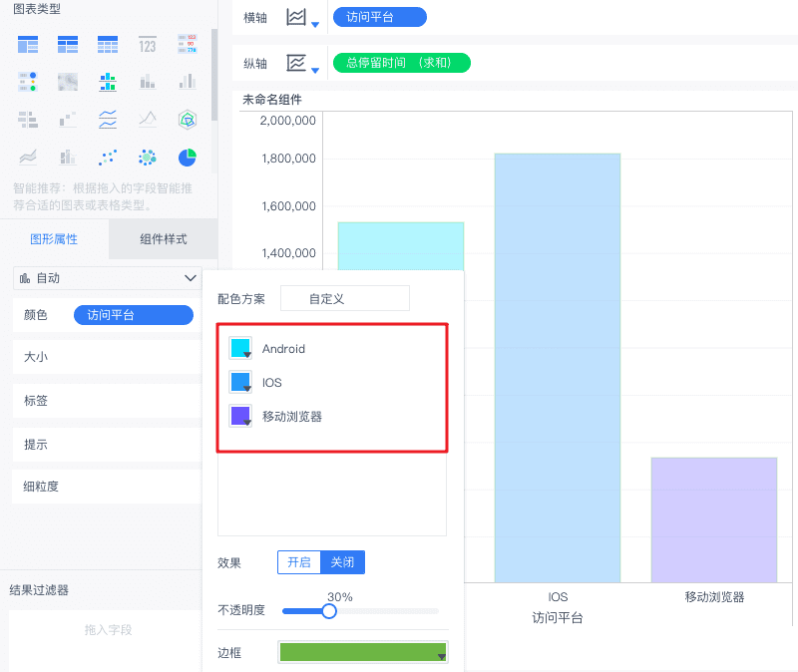Viewport: 798px width, 672px height.
Task: Click the 30% opacity value
Action: 340,596
